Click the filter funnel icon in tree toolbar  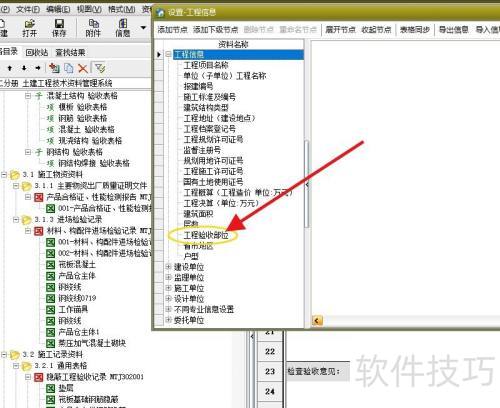pos(100,68)
